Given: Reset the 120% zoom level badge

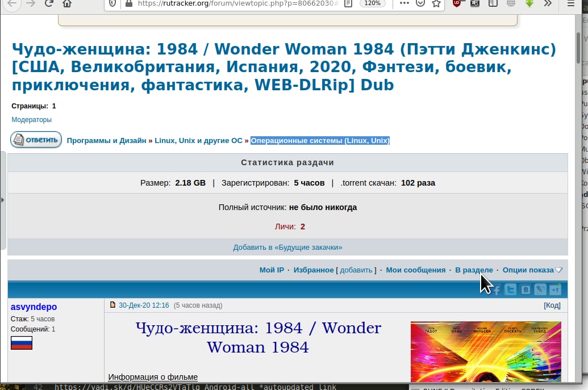Looking at the screenshot, I should (x=372, y=3).
